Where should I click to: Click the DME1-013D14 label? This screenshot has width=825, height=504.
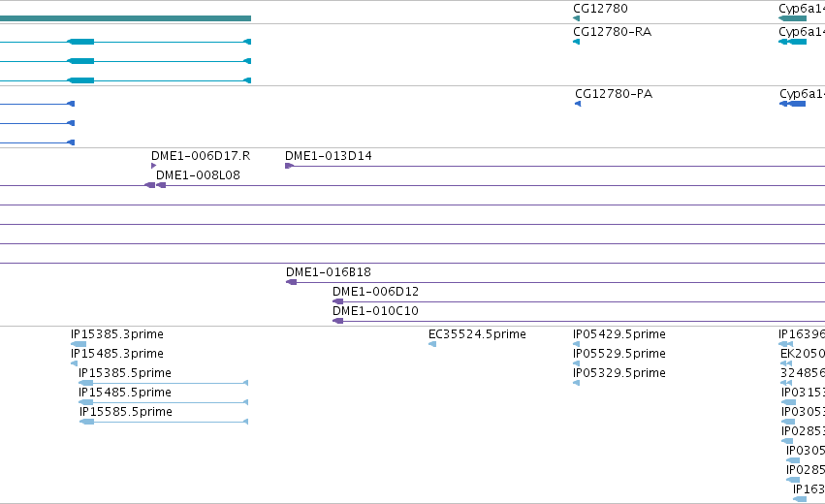(x=329, y=156)
